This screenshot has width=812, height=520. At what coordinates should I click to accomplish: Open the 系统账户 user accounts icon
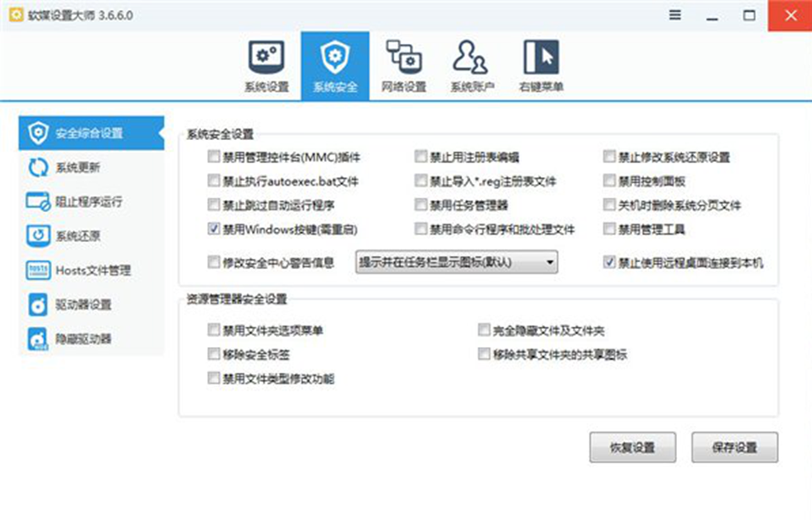471,66
